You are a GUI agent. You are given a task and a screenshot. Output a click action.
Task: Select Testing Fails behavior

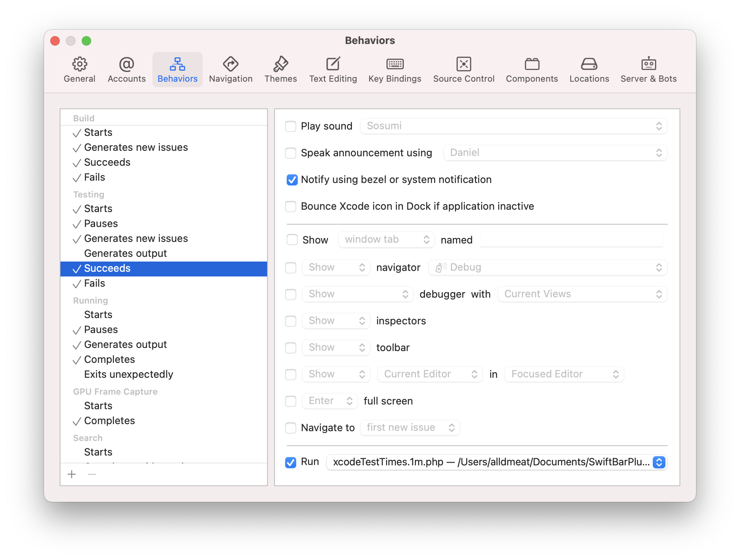coord(164,284)
